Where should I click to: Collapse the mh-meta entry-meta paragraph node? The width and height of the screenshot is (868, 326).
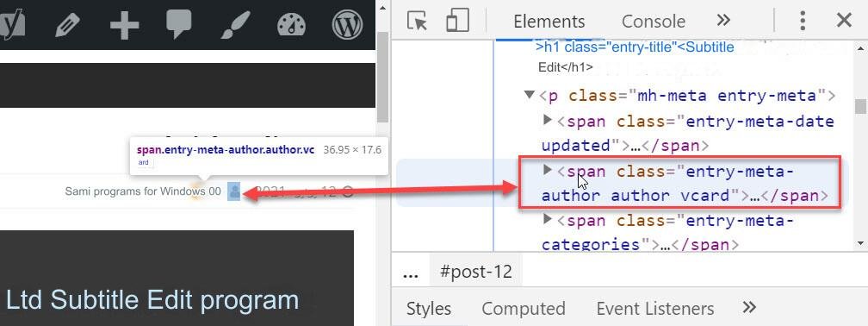coord(530,95)
